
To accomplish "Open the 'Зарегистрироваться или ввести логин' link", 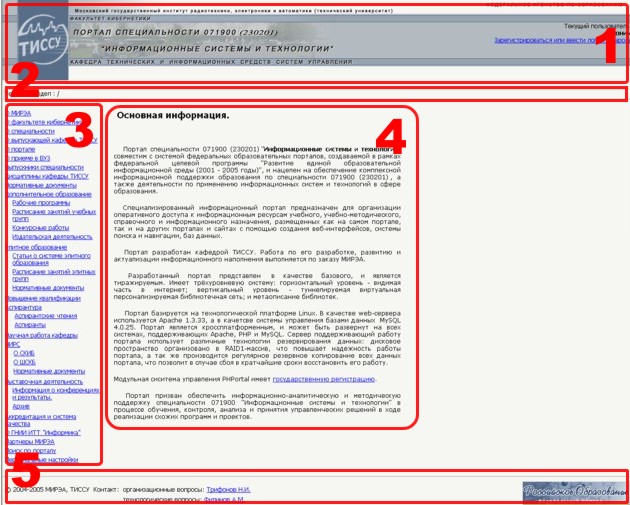I will (x=562, y=41).
